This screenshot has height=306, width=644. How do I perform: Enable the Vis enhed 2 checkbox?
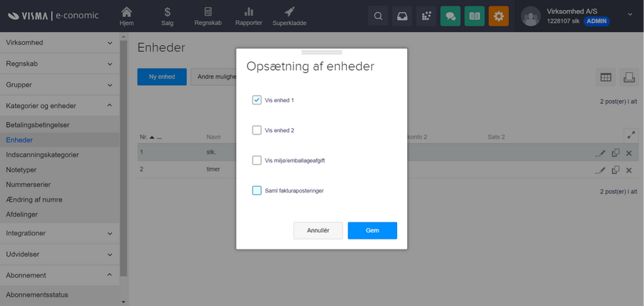click(257, 130)
